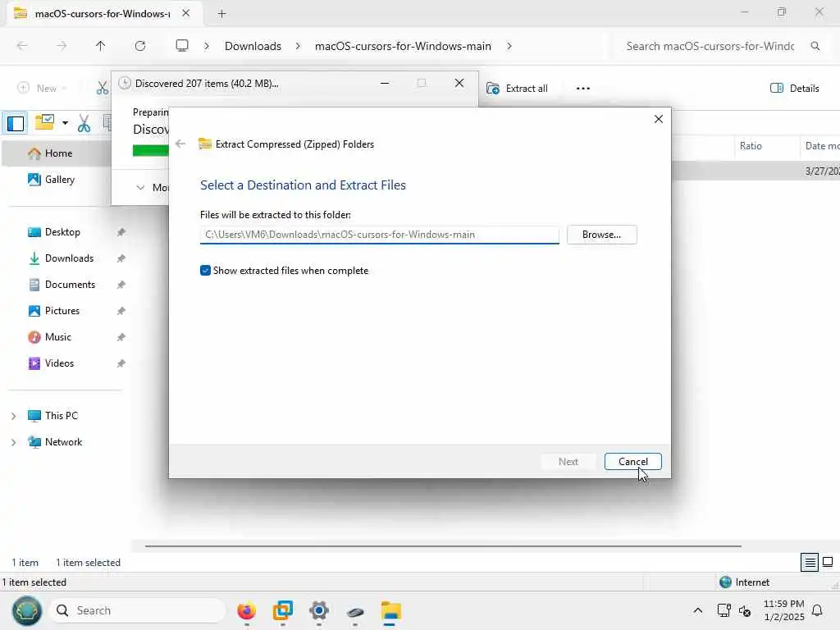Open File Explorer from the taskbar
This screenshot has height=630, width=840.
(391, 610)
